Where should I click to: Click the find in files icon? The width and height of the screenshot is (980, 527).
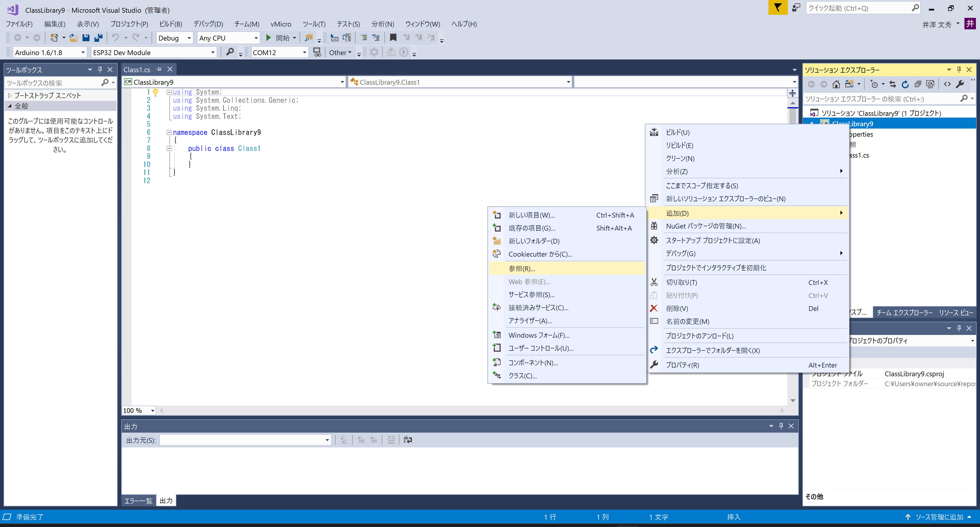[x=309, y=38]
